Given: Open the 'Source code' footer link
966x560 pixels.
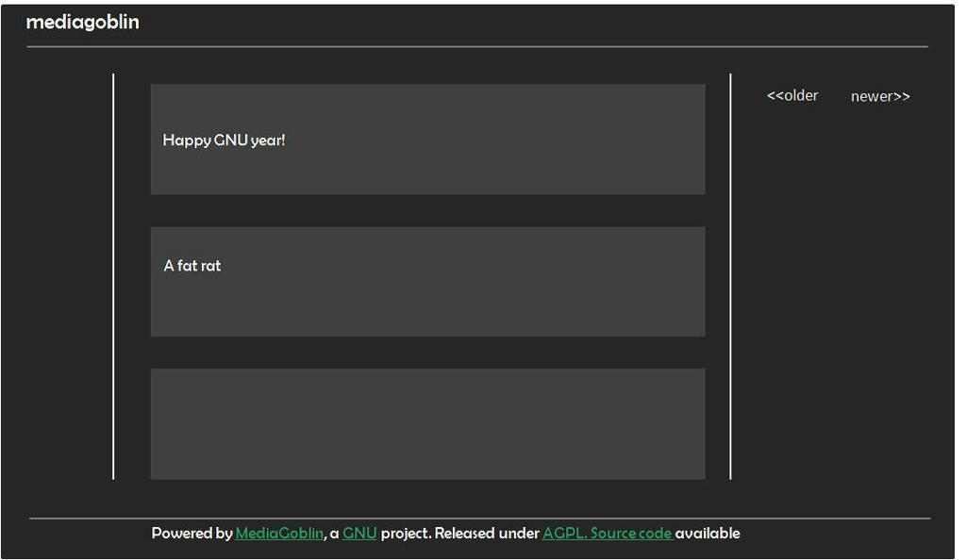Looking at the screenshot, I should tap(630, 534).
